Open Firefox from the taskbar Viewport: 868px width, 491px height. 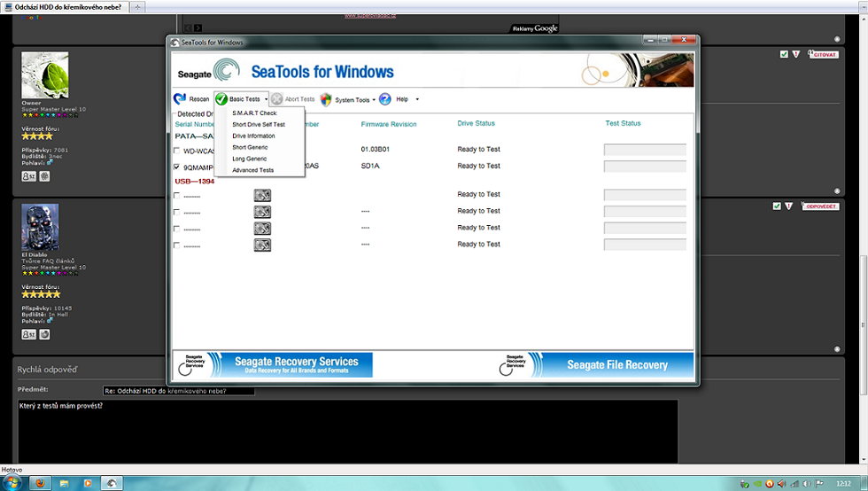[x=40, y=483]
